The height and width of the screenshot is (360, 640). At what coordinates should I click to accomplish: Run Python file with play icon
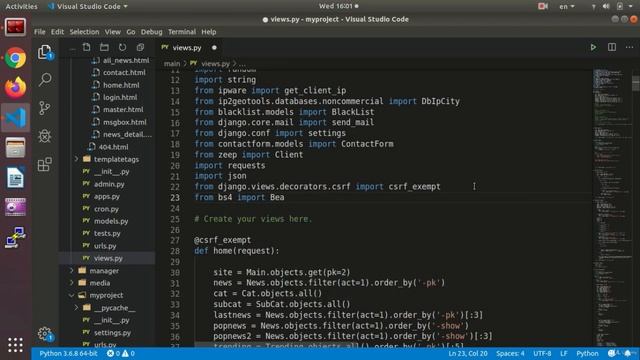(x=593, y=47)
